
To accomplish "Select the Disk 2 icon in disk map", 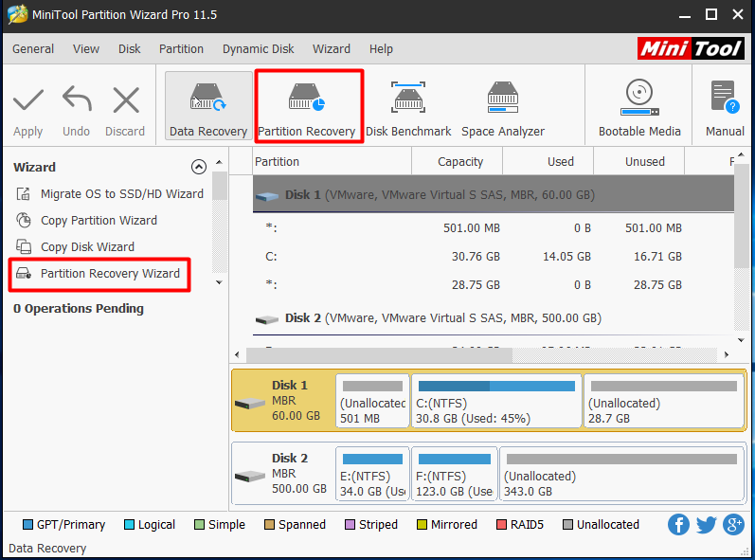I will [250, 477].
